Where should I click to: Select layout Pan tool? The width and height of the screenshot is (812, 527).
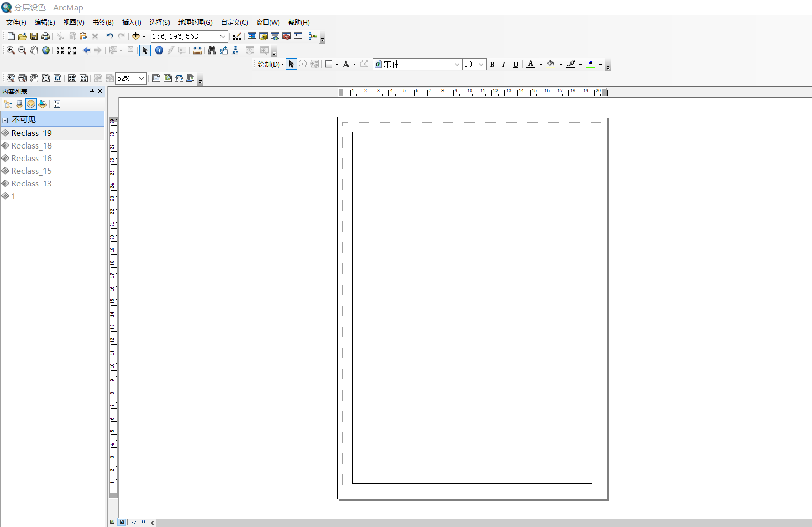34,78
